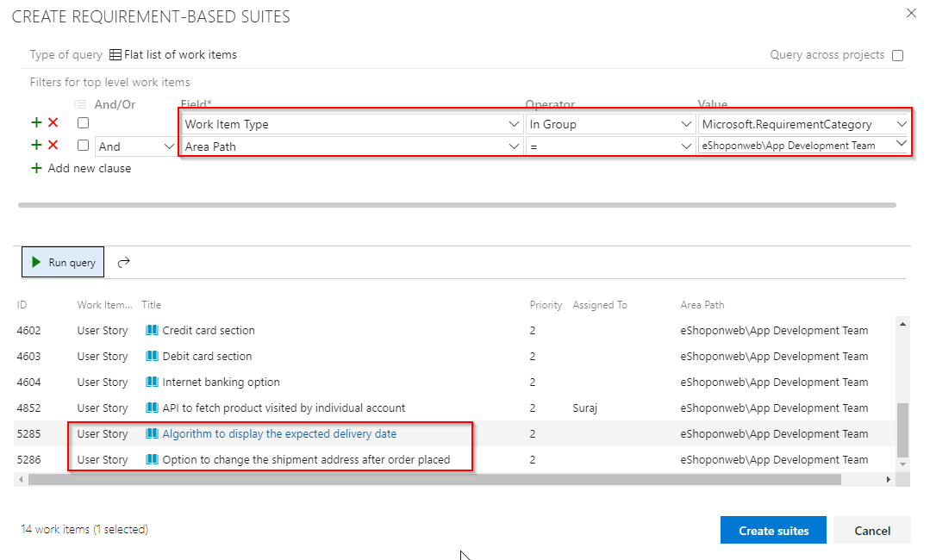Image resolution: width=930 pixels, height=560 pixels.
Task: Click the Create suites button
Action: 773,531
